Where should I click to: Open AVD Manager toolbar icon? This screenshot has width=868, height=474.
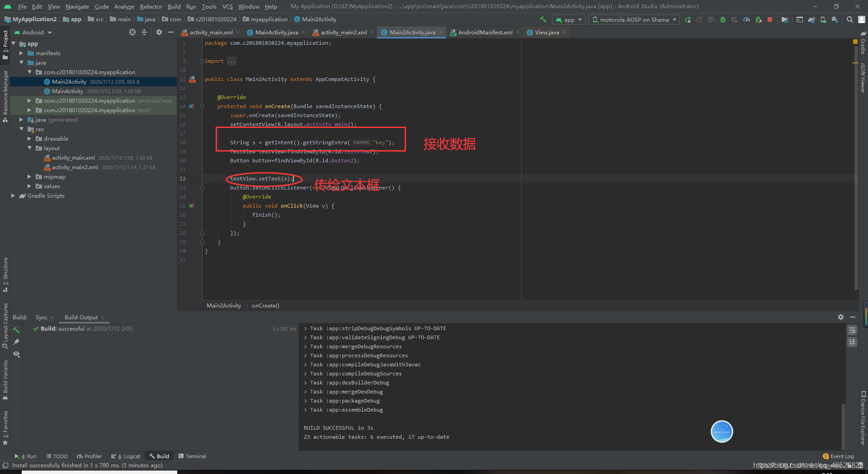[x=823, y=19]
